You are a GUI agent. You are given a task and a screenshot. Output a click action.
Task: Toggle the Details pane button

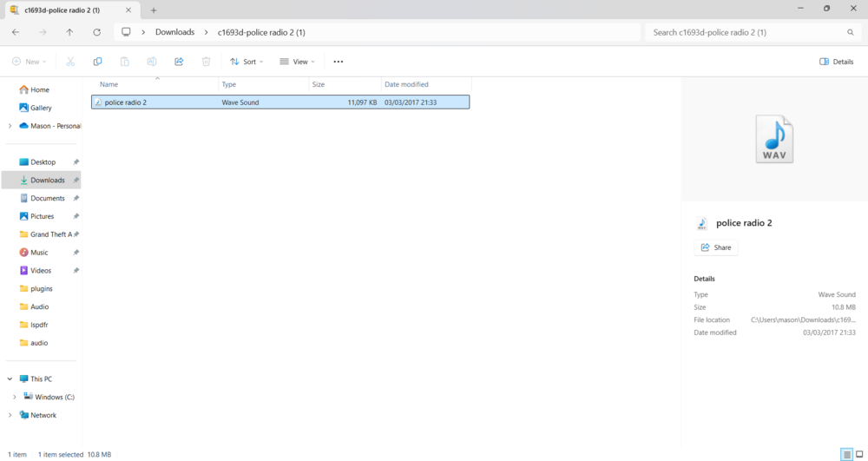[837, 62]
